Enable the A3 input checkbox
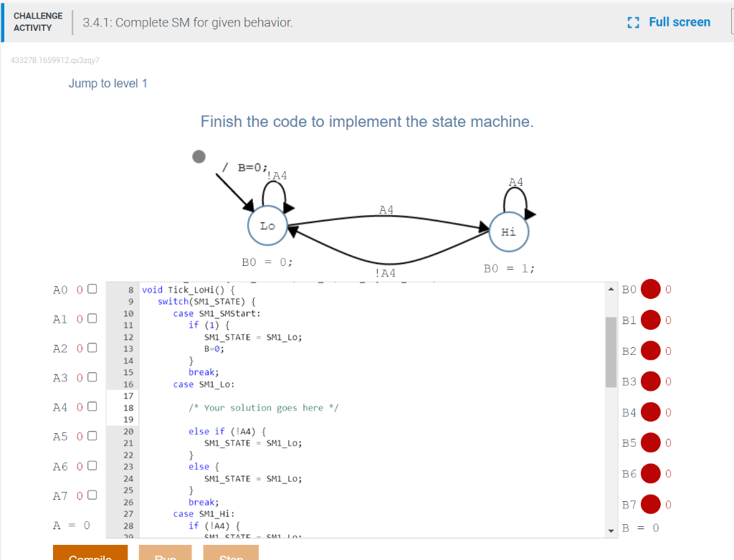 (x=92, y=376)
